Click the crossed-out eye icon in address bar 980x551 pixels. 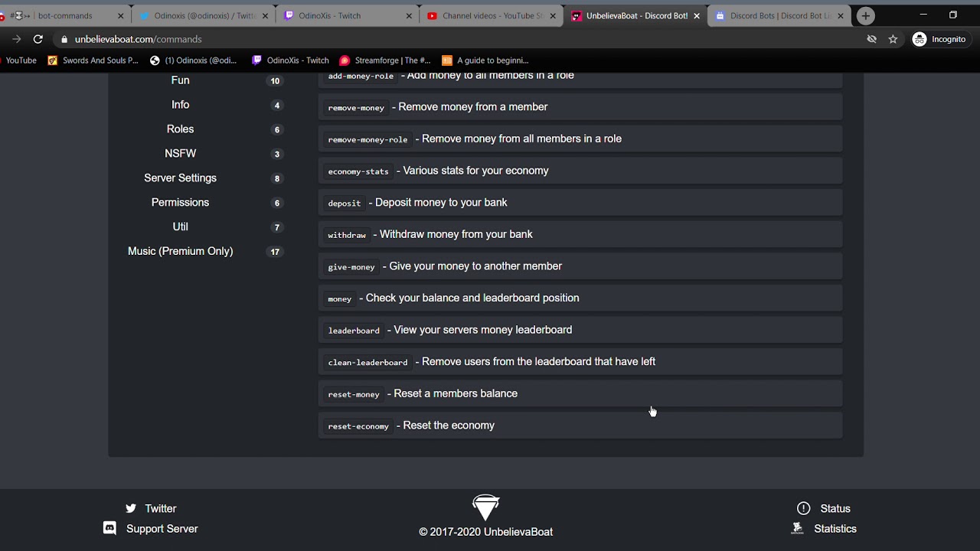coord(871,39)
